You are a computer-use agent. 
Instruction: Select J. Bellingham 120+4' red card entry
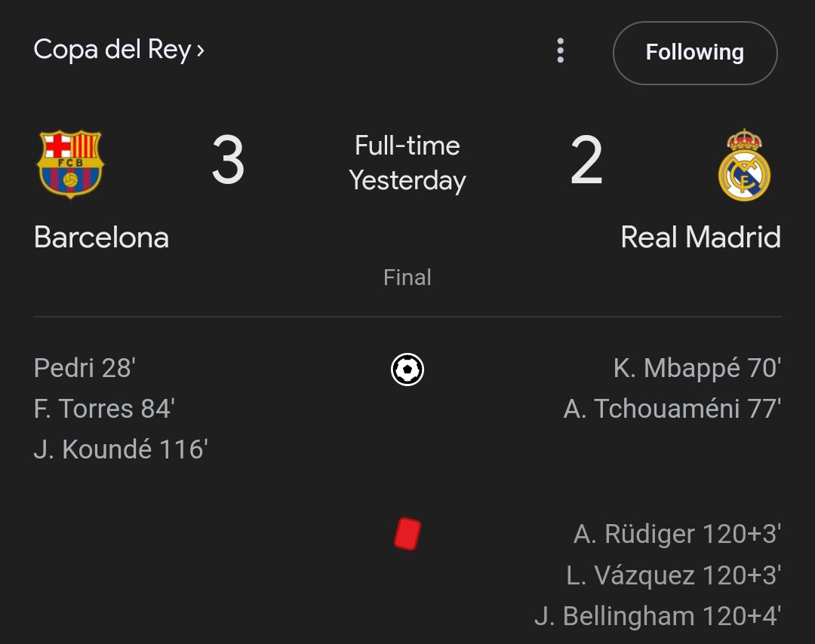click(657, 616)
